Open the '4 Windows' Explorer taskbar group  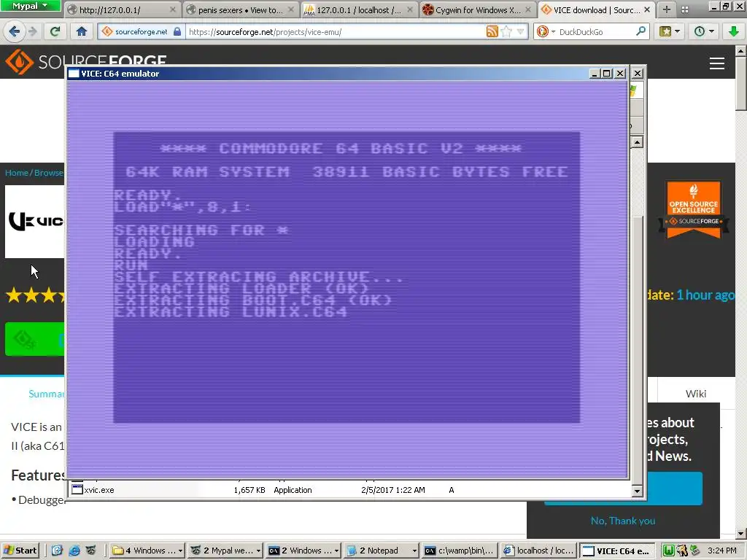point(147,551)
